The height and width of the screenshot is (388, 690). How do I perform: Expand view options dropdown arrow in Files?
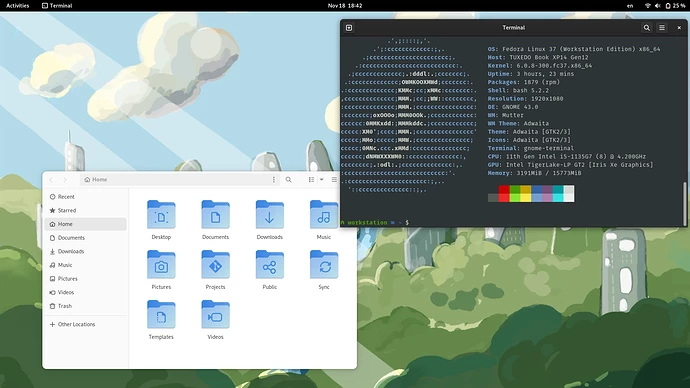click(321, 179)
